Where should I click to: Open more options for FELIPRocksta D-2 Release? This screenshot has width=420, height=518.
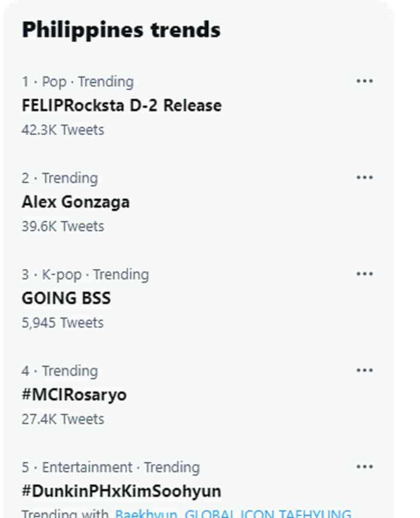point(364,81)
